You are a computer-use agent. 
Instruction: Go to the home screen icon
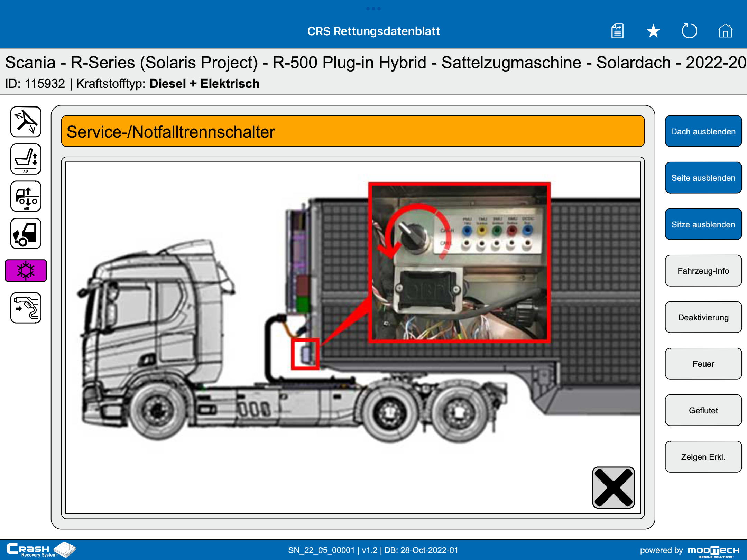coord(725,31)
